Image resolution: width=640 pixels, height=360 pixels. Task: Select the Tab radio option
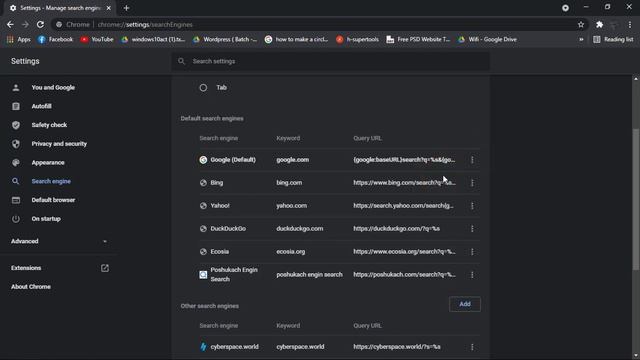click(203, 87)
